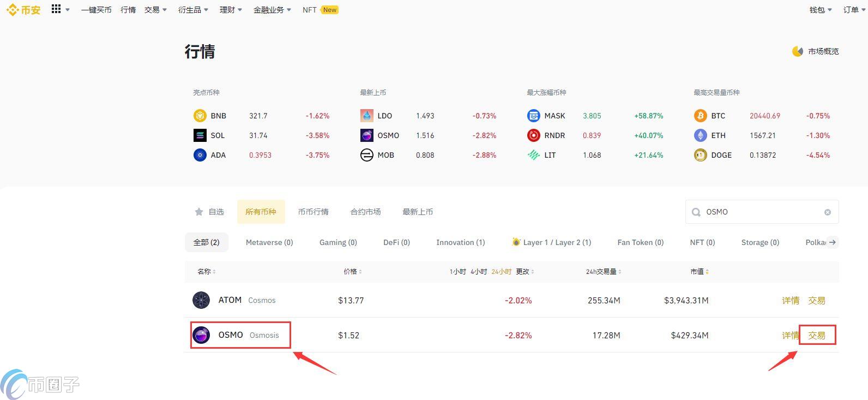Select the Metaverse (0) category filter

(269, 242)
